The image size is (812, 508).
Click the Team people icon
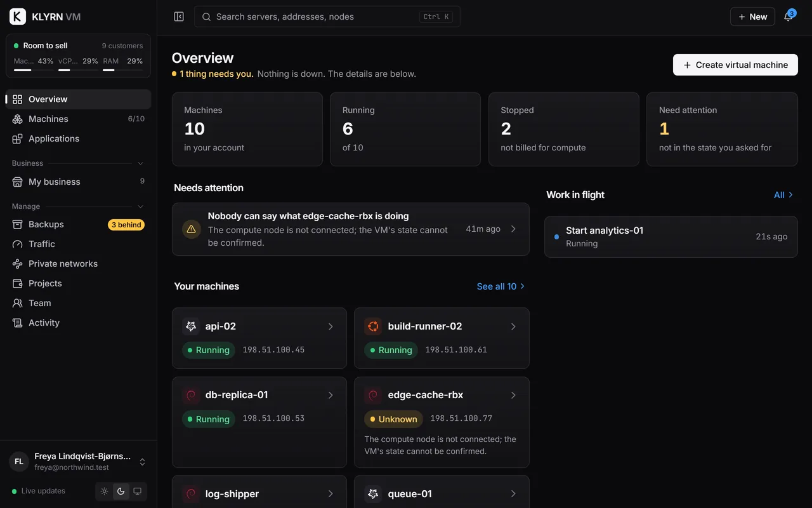point(17,303)
